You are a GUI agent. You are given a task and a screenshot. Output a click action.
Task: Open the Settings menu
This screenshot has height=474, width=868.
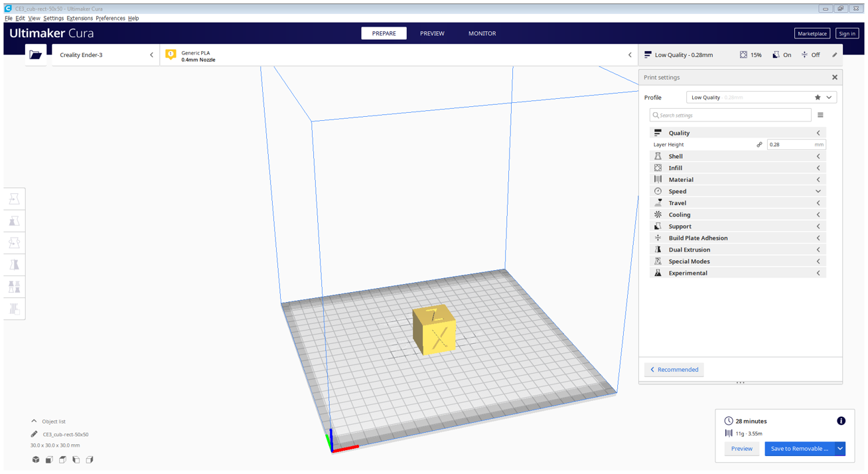(53, 19)
